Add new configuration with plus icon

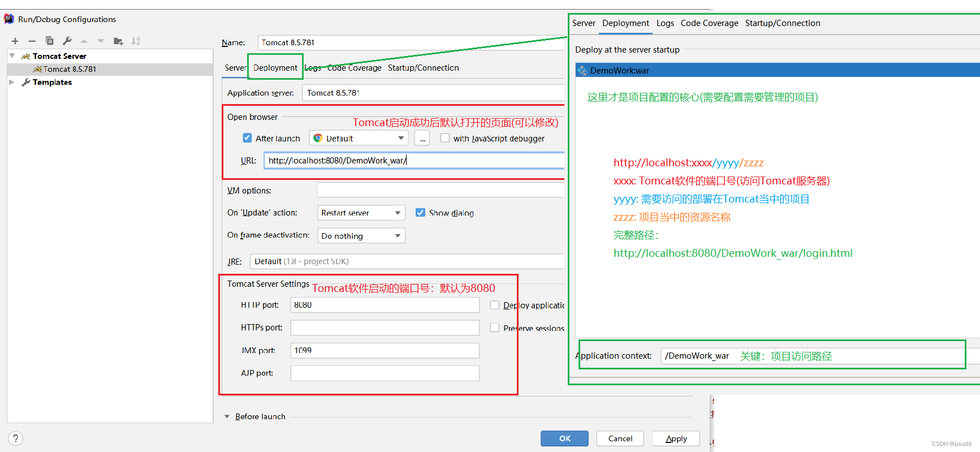pyautogui.click(x=15, y=41)
